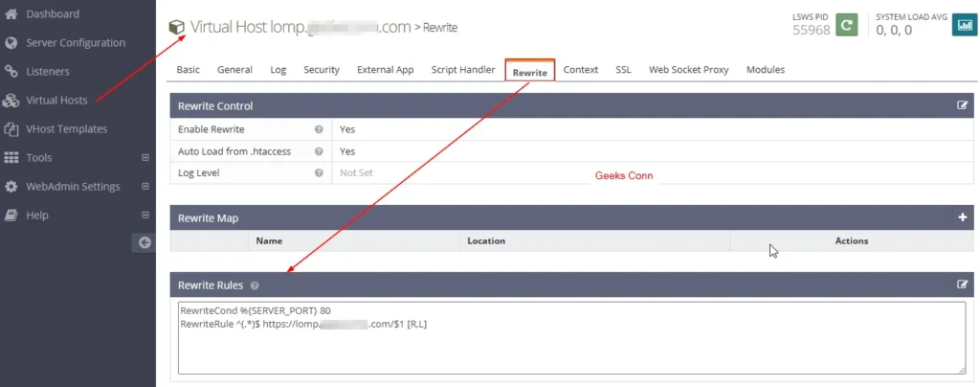Switch to the Modules tab
980x387 pixels.
765,70
